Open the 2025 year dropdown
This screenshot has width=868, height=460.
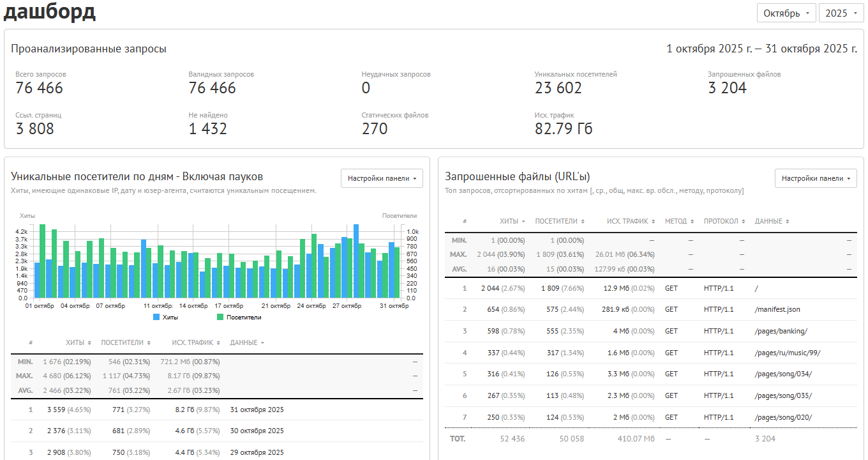click(x=841, y=13)
